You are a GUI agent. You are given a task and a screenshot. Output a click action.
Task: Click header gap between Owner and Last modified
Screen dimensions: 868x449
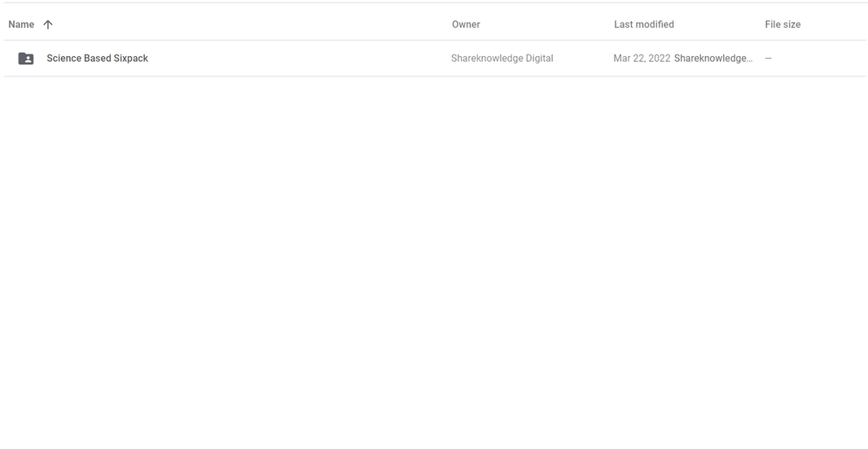pyautogui.click(x=546, y=24)
